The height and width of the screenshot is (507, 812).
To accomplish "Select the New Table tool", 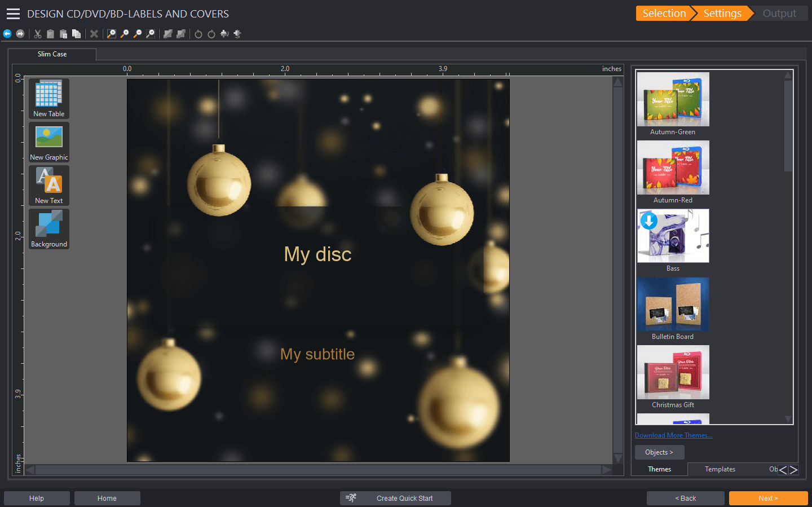I will (x=48, y=98).
